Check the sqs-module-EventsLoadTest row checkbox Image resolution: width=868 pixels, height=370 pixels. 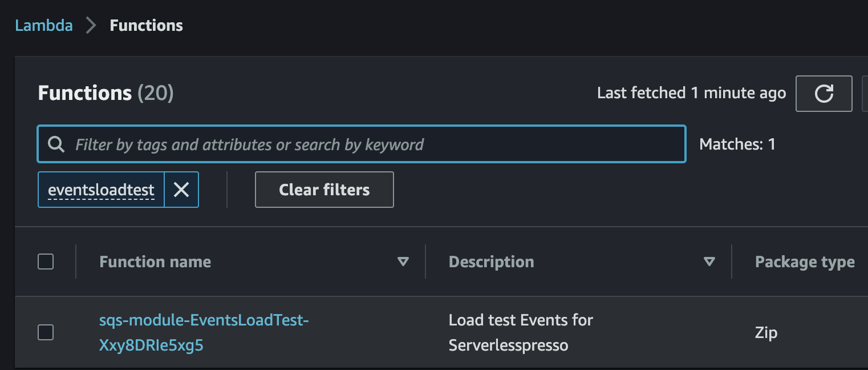46,332
